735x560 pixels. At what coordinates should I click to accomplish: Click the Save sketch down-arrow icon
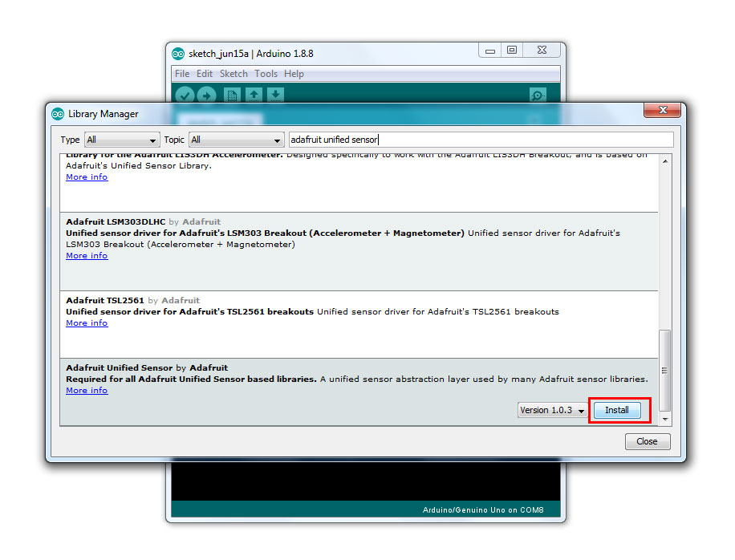(x=276, y=95)
